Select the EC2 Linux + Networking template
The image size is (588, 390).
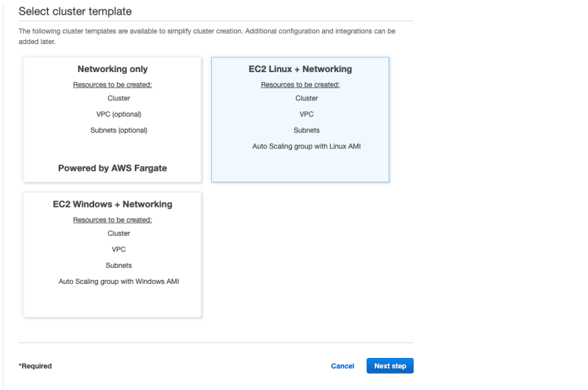point(300,120)
